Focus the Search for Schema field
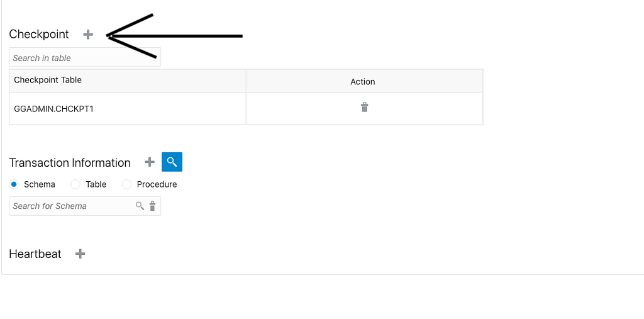644x319 pixels. (72, 206)
